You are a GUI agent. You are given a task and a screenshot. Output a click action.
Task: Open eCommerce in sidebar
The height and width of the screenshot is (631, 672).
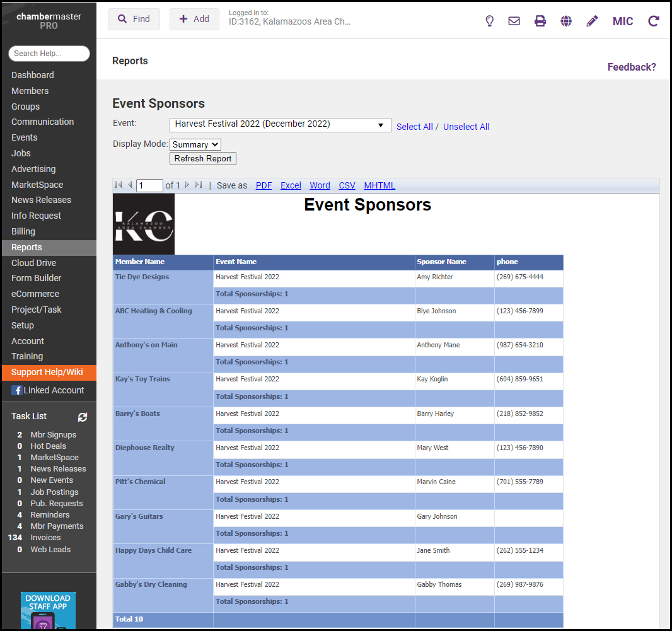point(35,294)
